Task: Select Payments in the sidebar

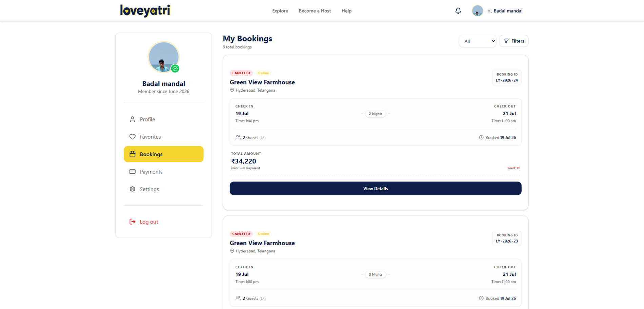Action: [164, 172]
